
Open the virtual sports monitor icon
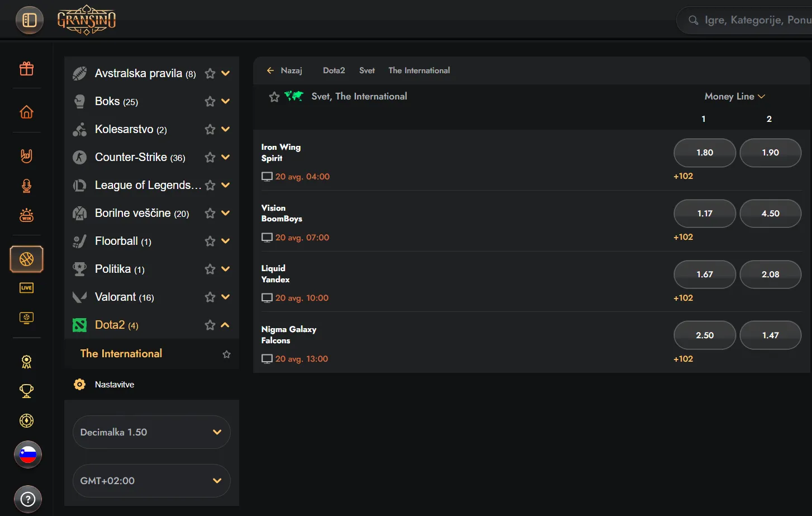pyautogui.click(x=26, y=318)
